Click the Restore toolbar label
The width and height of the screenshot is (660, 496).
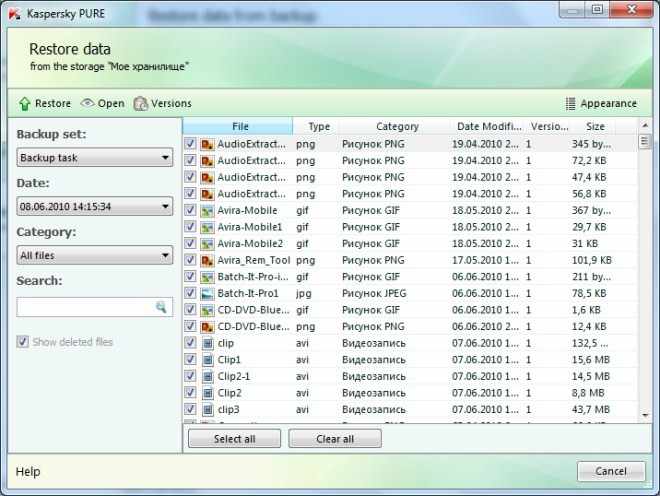click(x=53, y=104)
